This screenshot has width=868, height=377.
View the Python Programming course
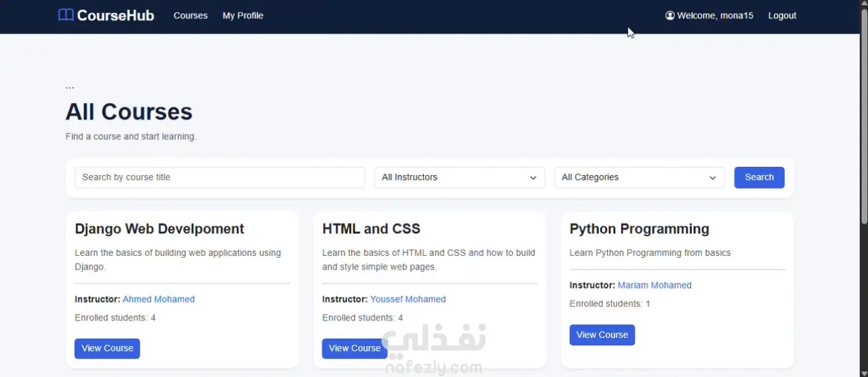point(602,335)
